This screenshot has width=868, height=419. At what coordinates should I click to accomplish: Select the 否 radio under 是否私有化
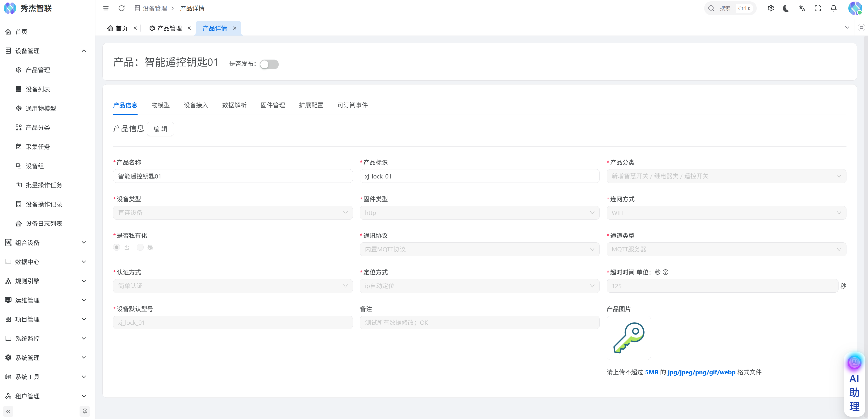pyautogui.click(x=116, y=247)
